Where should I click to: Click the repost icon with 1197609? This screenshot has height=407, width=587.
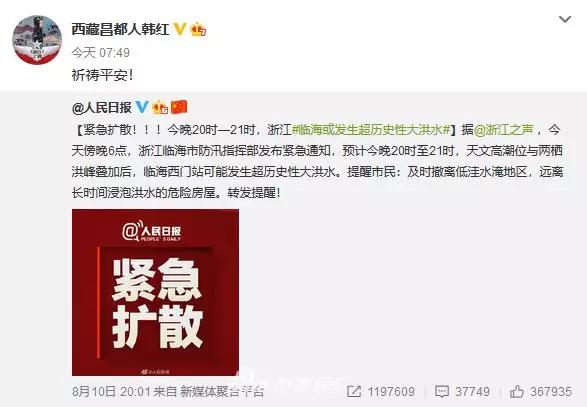354,392
